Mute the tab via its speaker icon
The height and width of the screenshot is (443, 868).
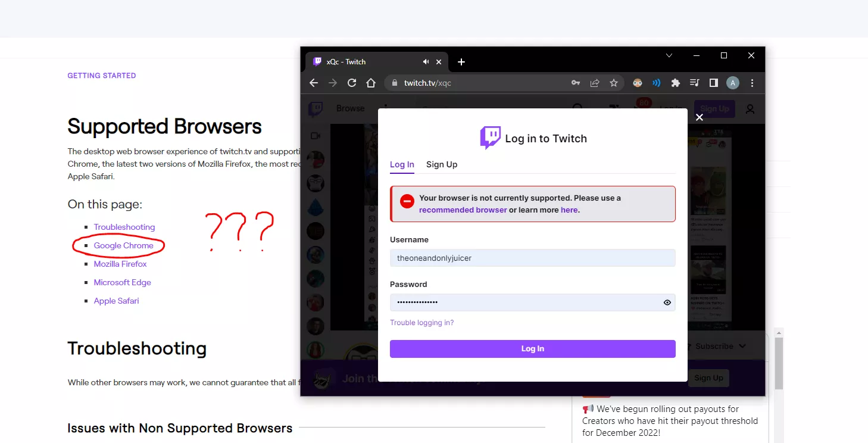[x=425, y=61]
